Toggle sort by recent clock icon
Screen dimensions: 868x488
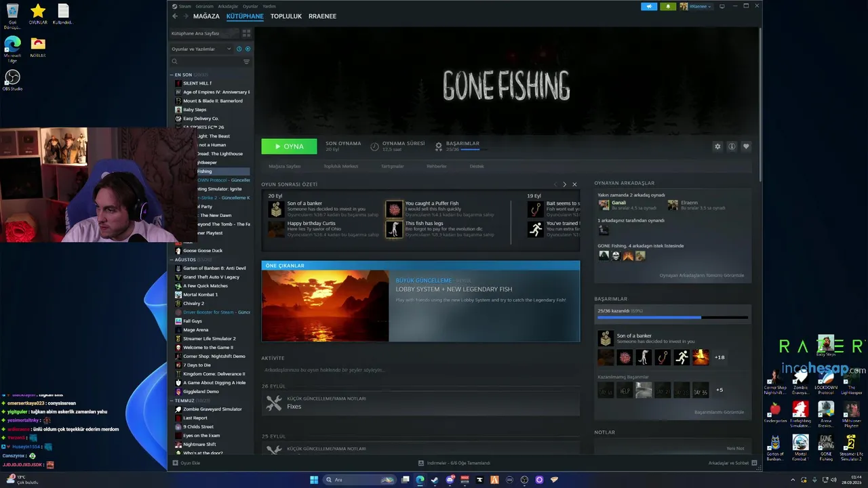pos(239,49)
